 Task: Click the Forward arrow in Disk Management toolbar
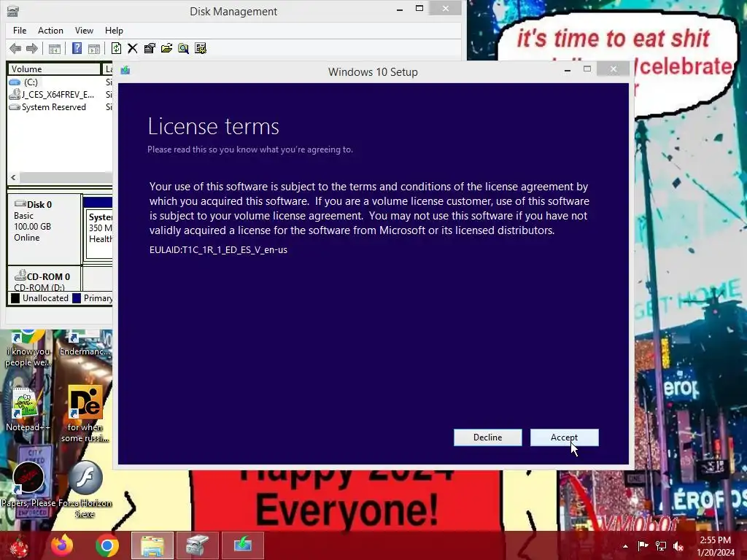pyautogui.click(x=32, y=48)
